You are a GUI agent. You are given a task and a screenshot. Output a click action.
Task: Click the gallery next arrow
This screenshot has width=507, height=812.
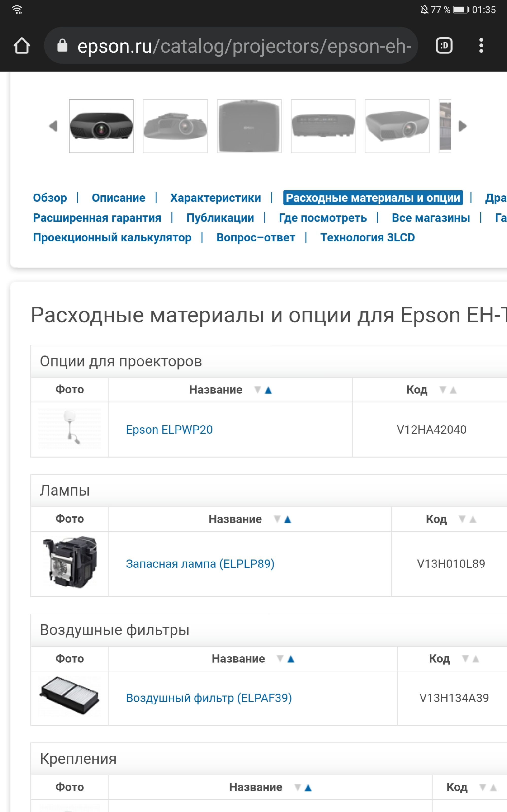pos(462,126)
